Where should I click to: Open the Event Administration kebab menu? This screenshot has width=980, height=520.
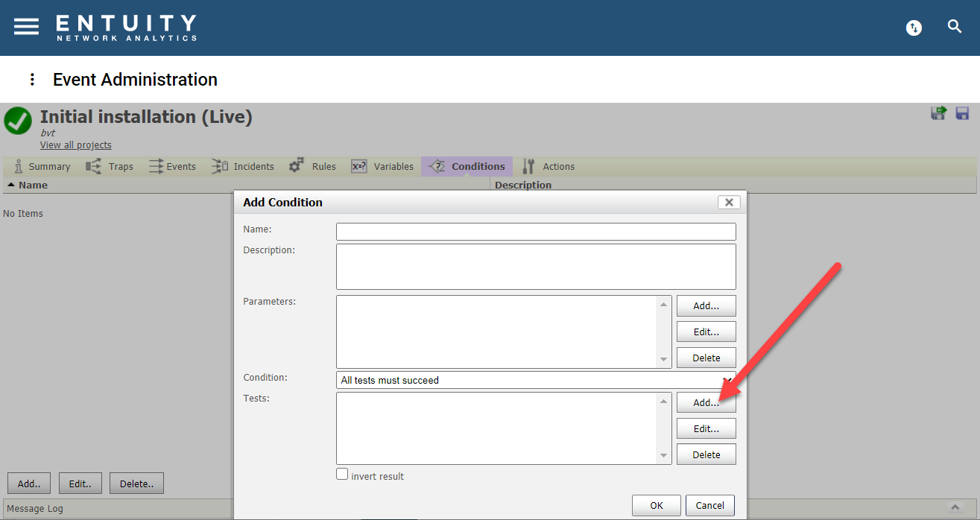[32, 79]
